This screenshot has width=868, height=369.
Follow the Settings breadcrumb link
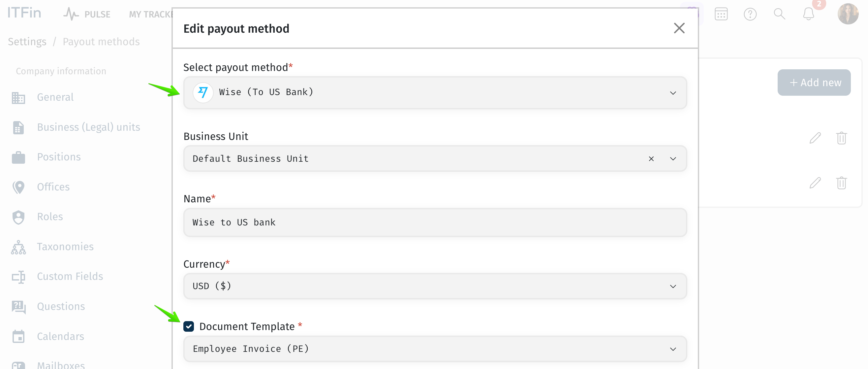click(x=27, y=42)
